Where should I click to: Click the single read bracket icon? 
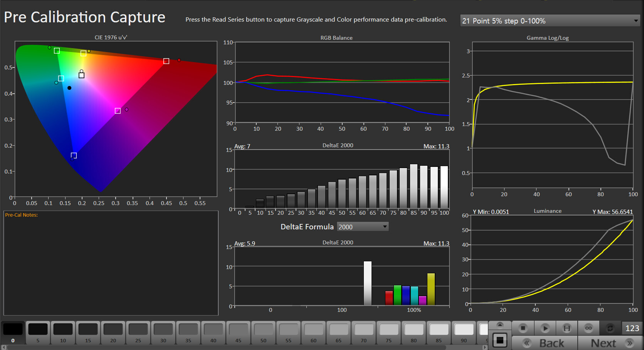567,328
